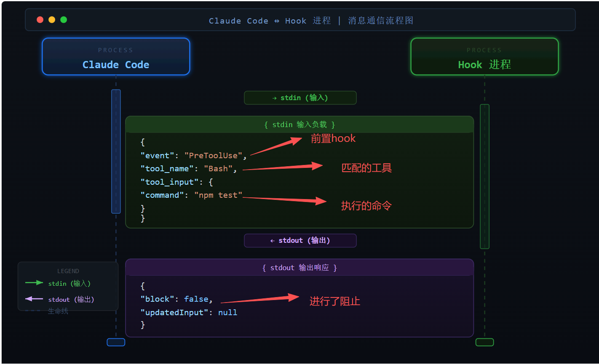Click the purple stdout arrow in legend
Screen dimensions: 599x364
[x=34, y=299]
